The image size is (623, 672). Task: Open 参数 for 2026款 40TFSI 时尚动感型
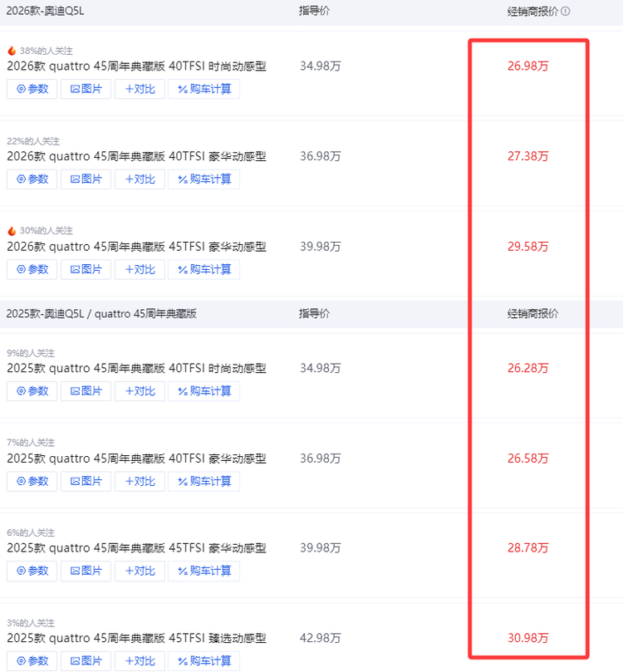click(32, 89)
